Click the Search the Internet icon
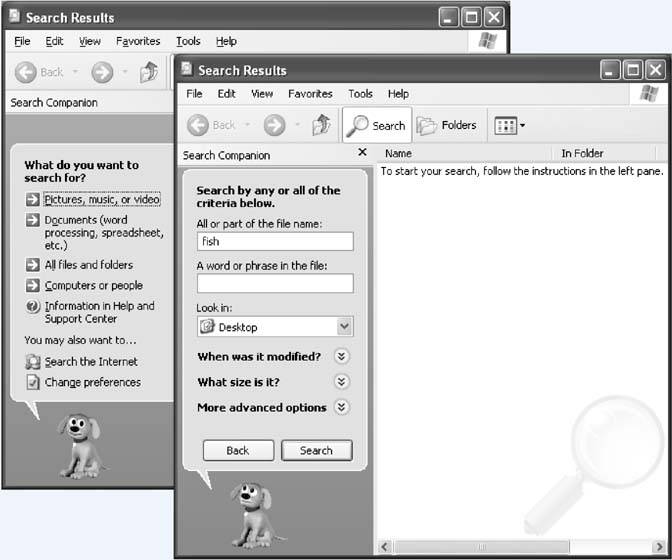This screenshot has width=672, height=560. 34,362
